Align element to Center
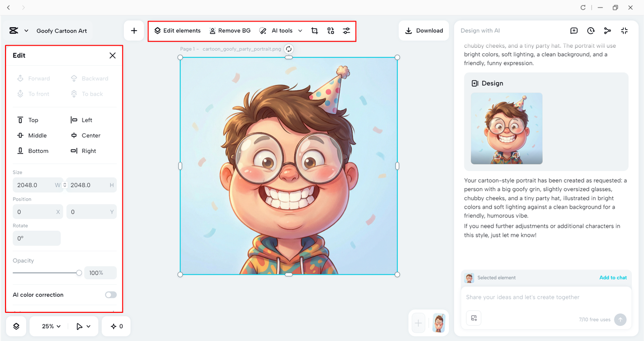 click(85, 135)
